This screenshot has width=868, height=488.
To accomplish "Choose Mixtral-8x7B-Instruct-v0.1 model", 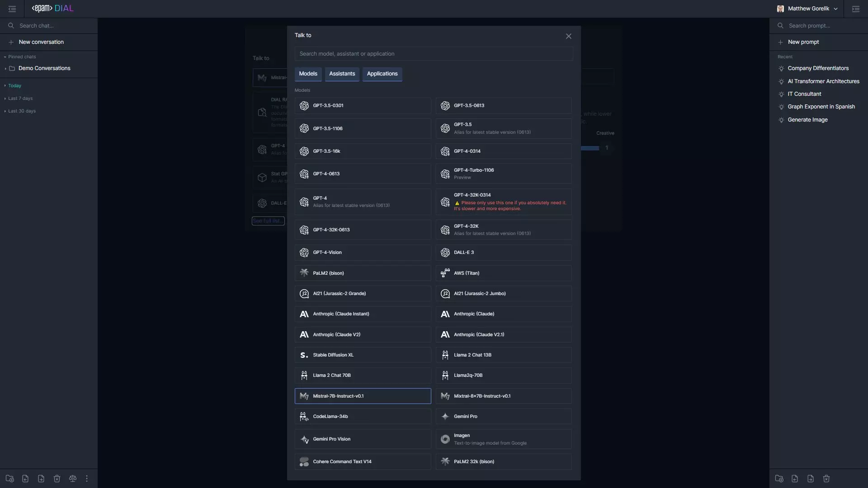I will coord(504,396).
